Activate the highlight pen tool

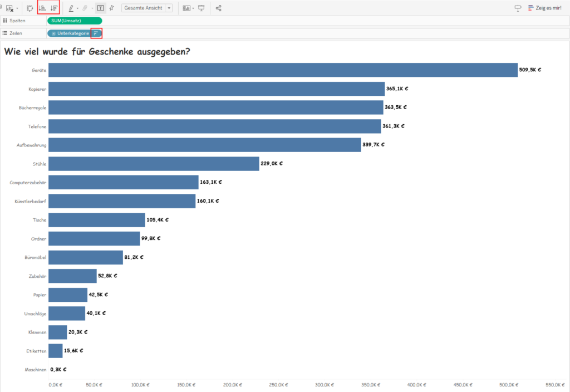tap(71, 8)
